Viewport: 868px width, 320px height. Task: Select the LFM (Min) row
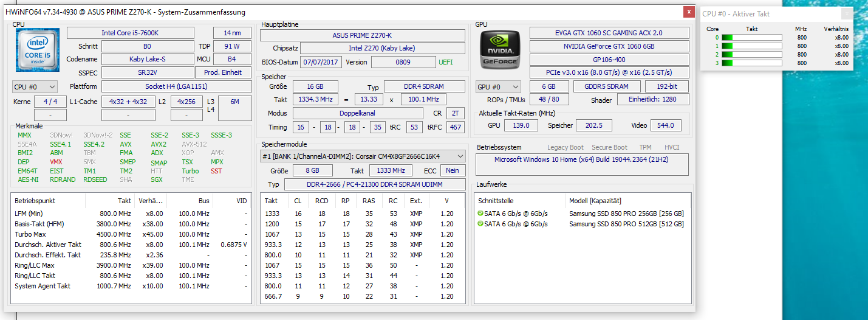[x=131, y=214]
